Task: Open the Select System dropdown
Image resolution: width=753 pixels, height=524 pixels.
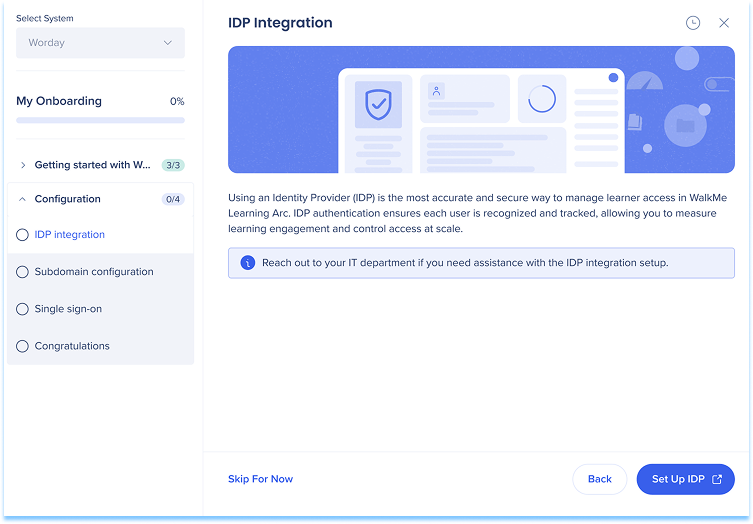Action: (100, 43)
